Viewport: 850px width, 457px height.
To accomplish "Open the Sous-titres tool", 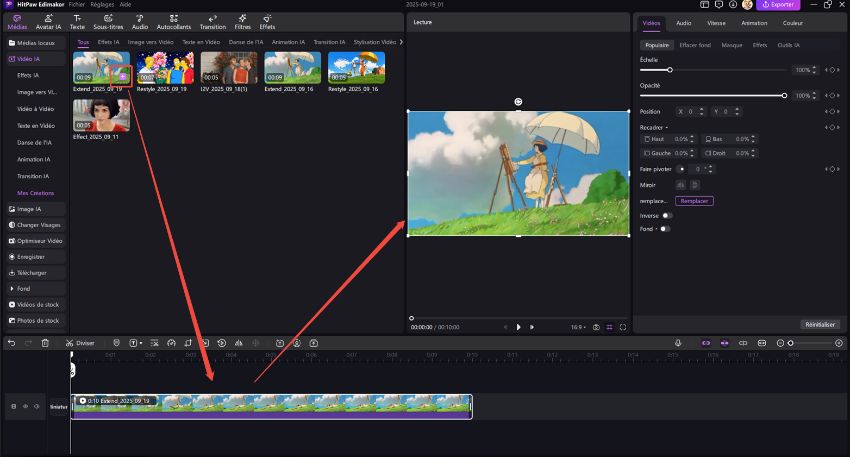I will pos(108,22).
